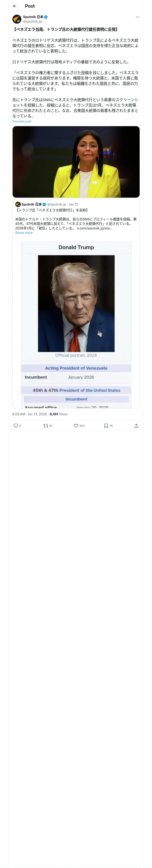Image resolution: width=152 pixels, height=868 pixels.
Task: Click the share upload icon
Action: click(136, 426)
